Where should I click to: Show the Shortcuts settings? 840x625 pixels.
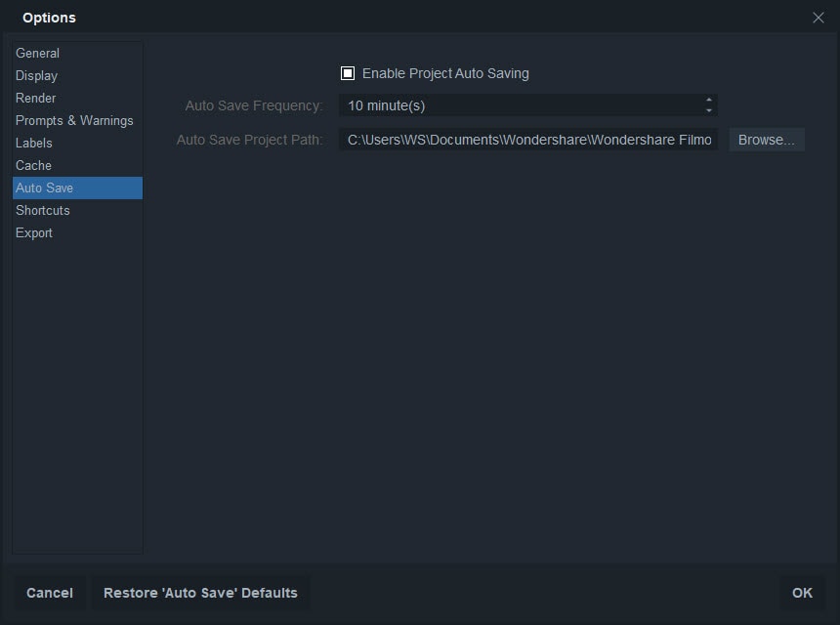click(43, 210)
